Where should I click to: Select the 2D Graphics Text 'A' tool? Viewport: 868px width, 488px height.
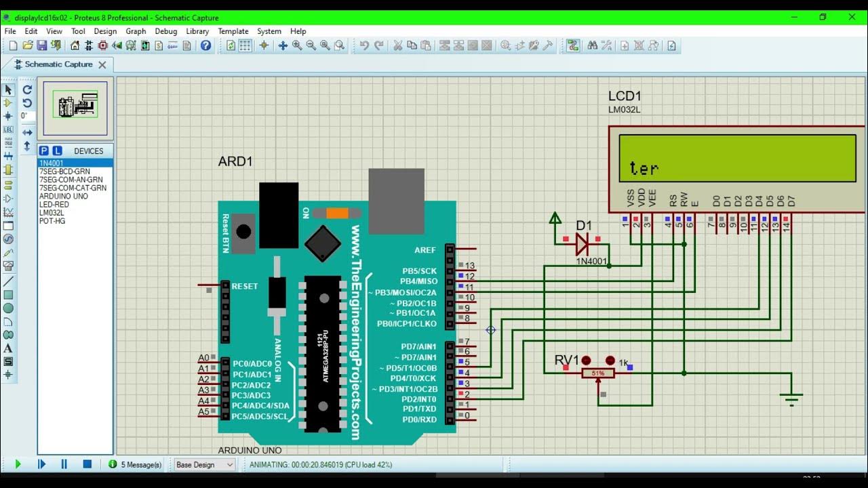tap(8, 348)
